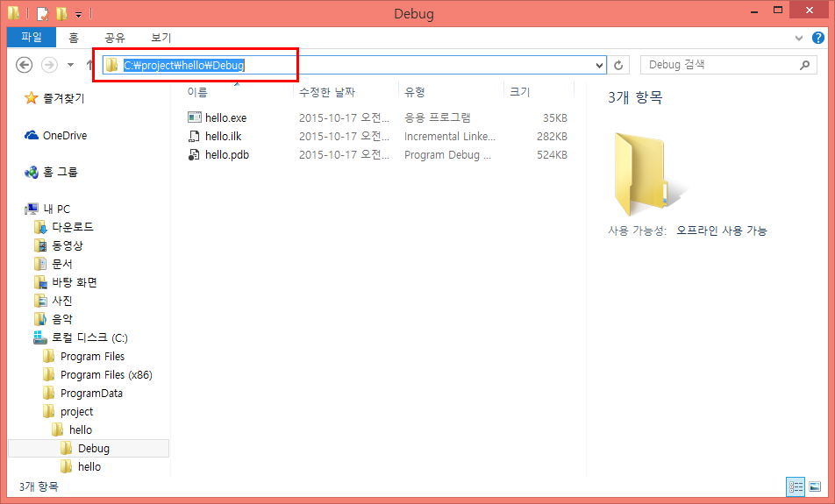Image resolution: width=835 pixels, height=504 pixels.
Task: Click the 오프라인 사용 가능 availability value
Action: (x=722, y=231)
